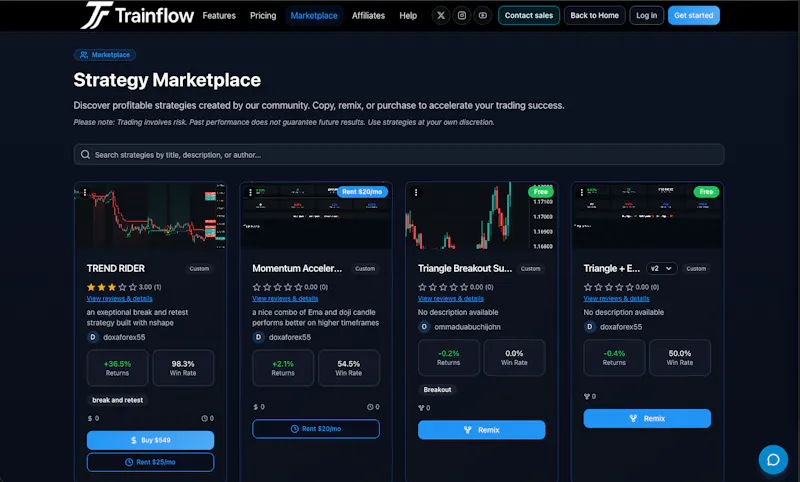Viewport: 800px width, 482px height.
Task: Focus the search strategies input field
Action: click(x=399, y=155)
